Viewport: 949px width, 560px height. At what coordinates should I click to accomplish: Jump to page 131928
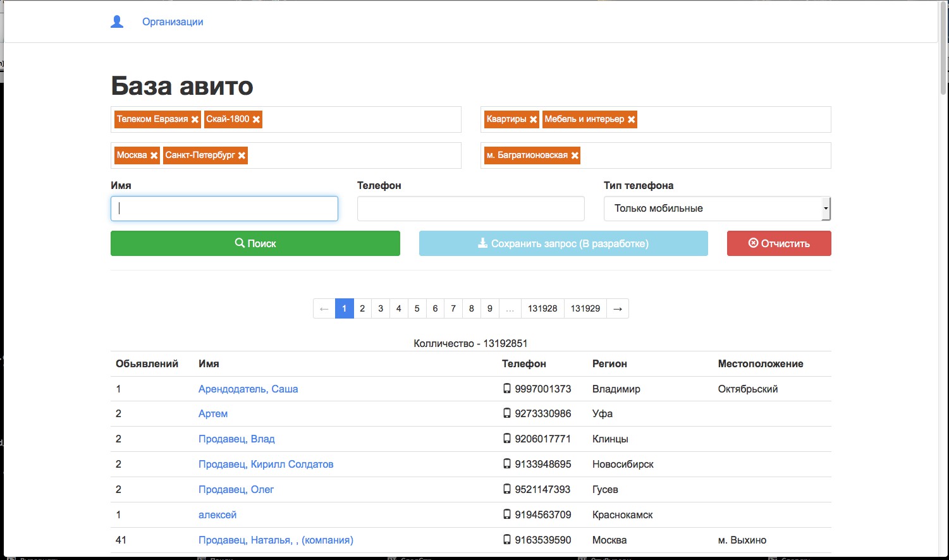tap(542, 308)
